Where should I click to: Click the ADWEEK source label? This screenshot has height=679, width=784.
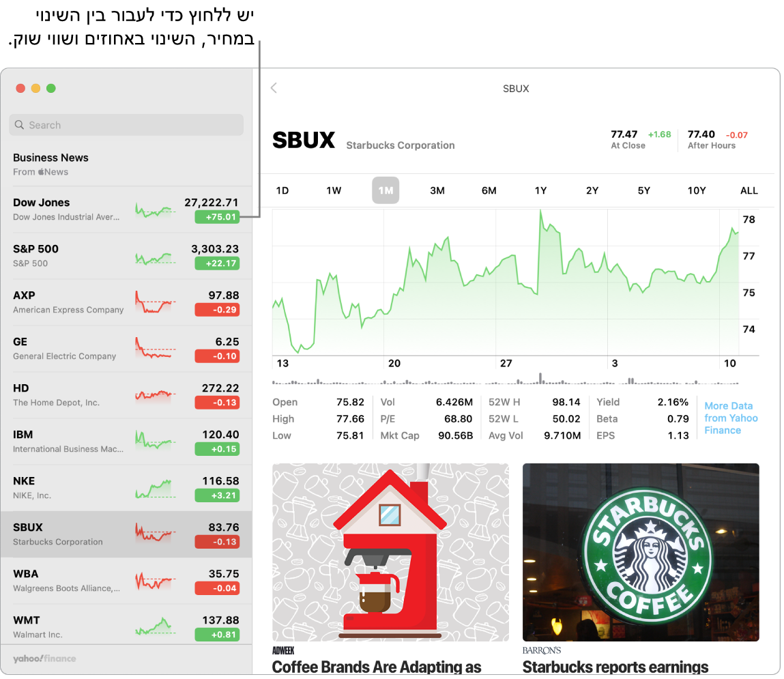(283, 651)
